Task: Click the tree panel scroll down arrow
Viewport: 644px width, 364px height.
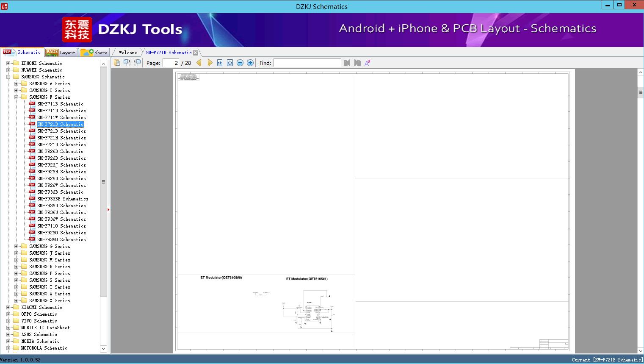Action: (x=103, y=349)
